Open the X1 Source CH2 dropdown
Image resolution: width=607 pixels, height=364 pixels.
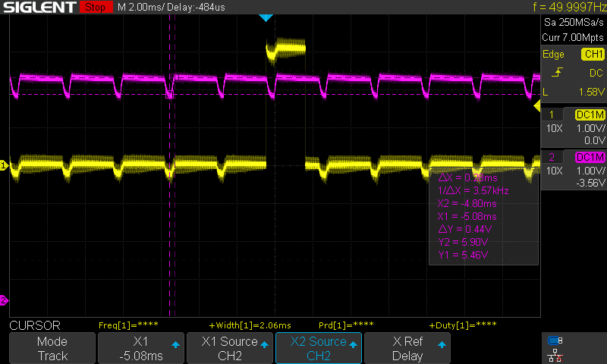click(229, 348)
